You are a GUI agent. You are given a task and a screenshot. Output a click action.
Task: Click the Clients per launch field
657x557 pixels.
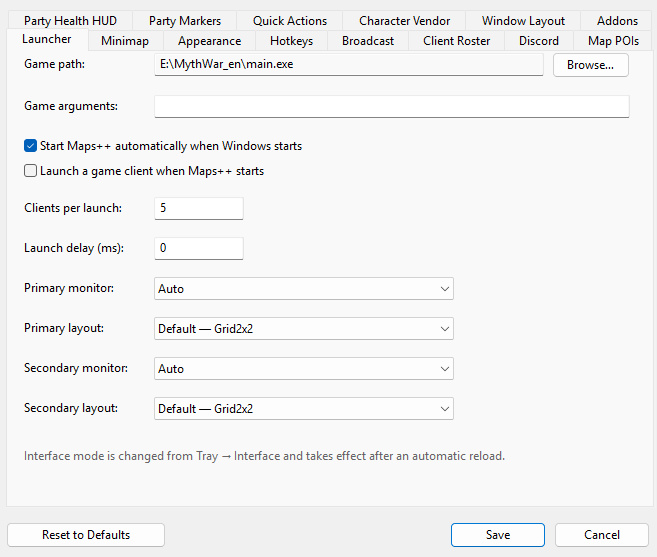(199, 208)
